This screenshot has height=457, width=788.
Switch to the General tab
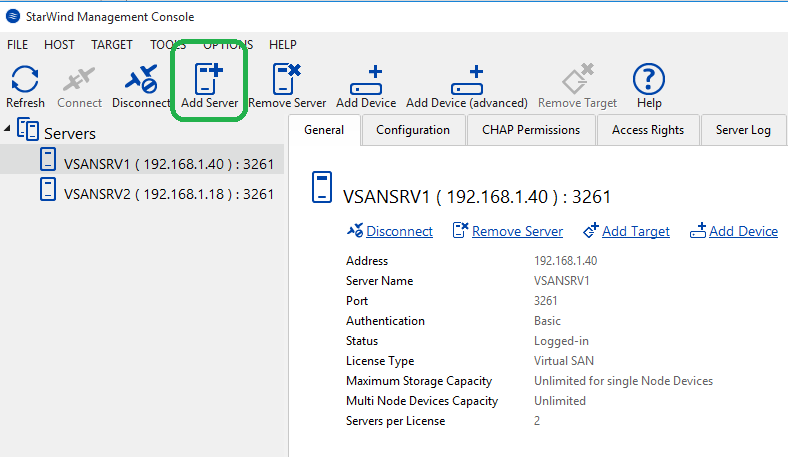[324, 130]
